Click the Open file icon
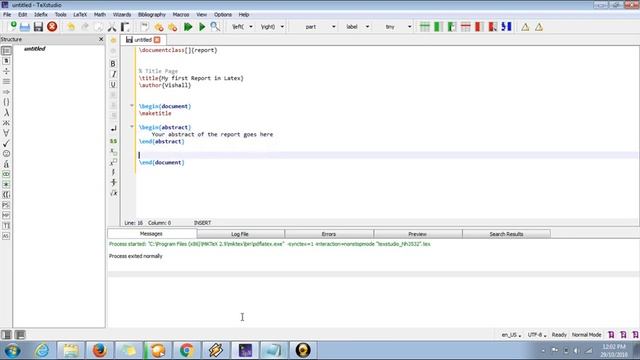640x360 pixels. point(25,27)
